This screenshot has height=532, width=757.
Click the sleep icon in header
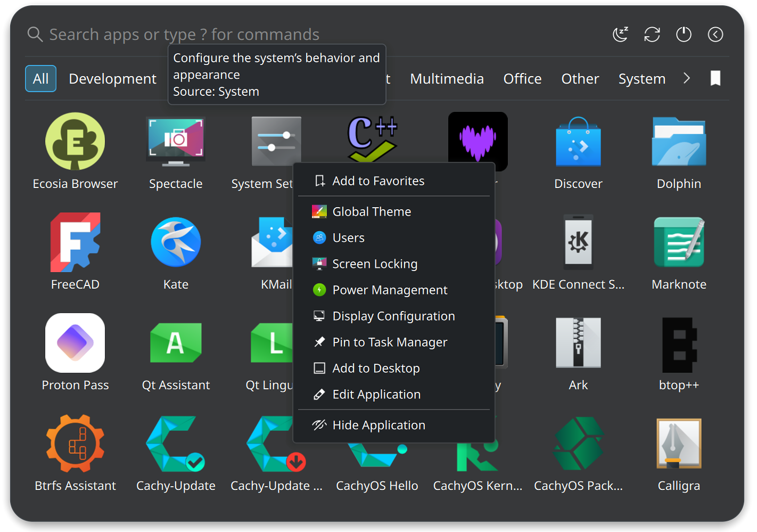621,35
